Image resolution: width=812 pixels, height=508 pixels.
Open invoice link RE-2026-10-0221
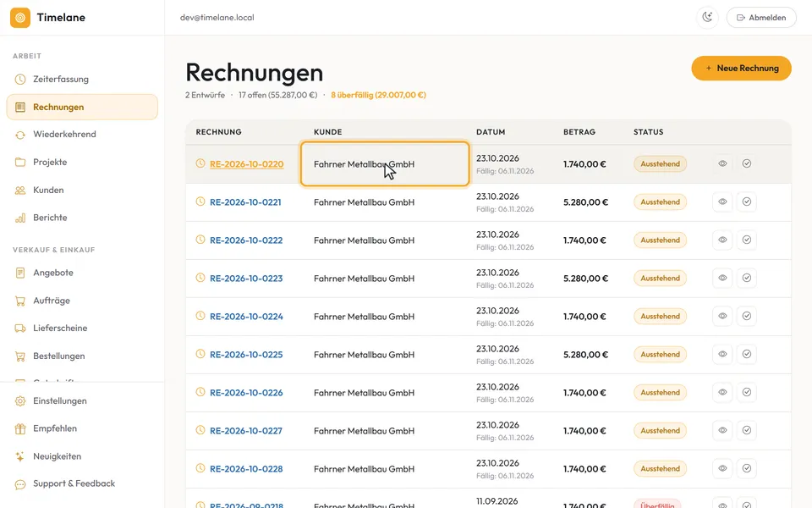click(x=245, y=202)
